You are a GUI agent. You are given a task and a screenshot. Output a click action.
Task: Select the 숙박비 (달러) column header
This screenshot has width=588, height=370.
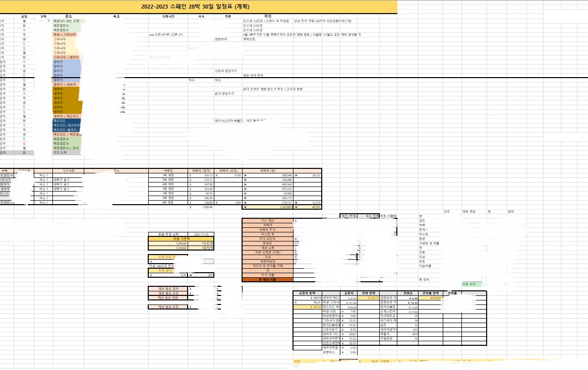[201, 171]
